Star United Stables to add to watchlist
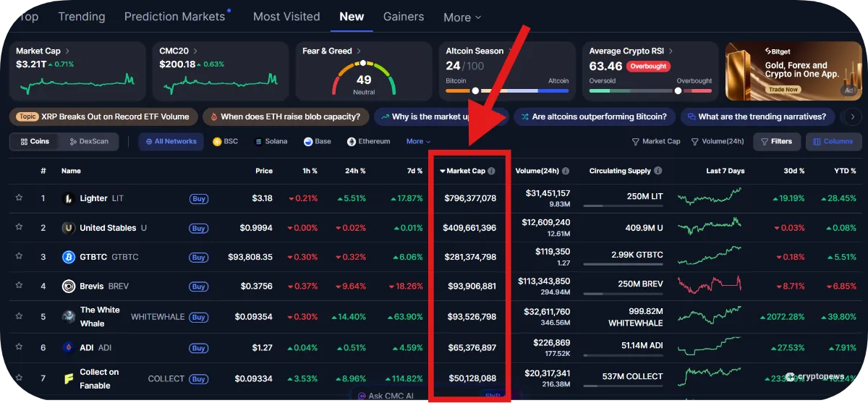868x403 pixels. [19, 227]
